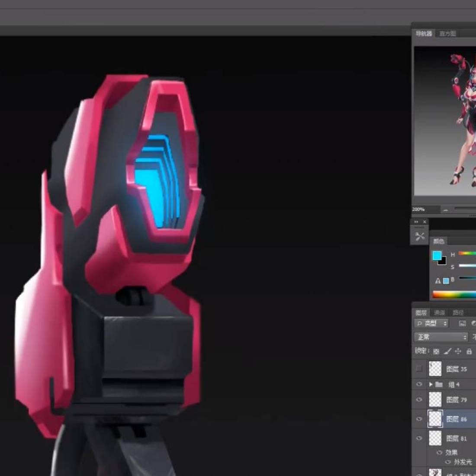Click the lock image pixels brush icon
The height and width of the screenshot is (476, 476).
point(447,351)
